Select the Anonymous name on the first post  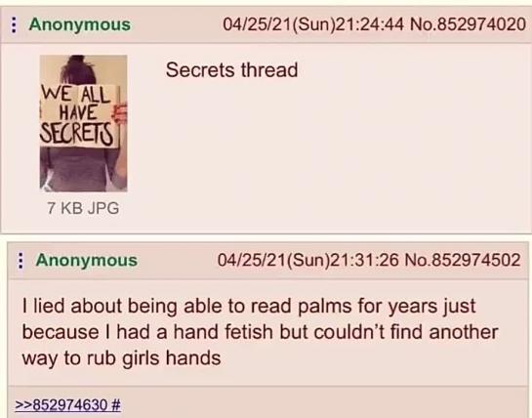80,24
